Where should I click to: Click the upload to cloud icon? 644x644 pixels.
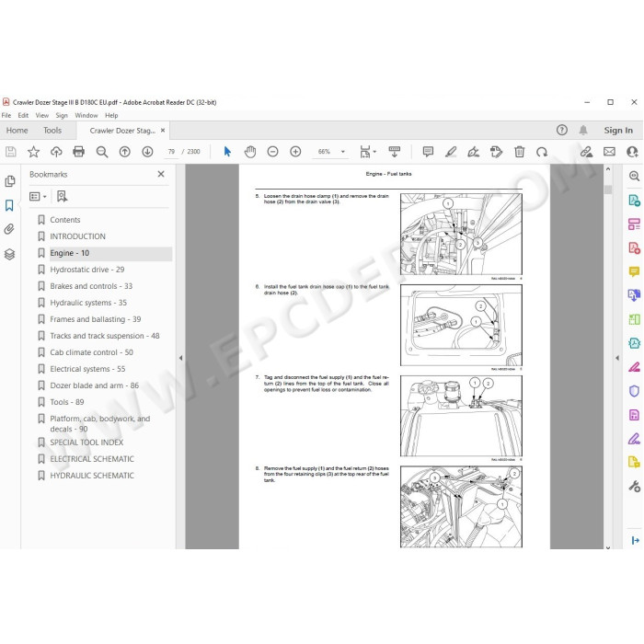[x=56, y=152]
